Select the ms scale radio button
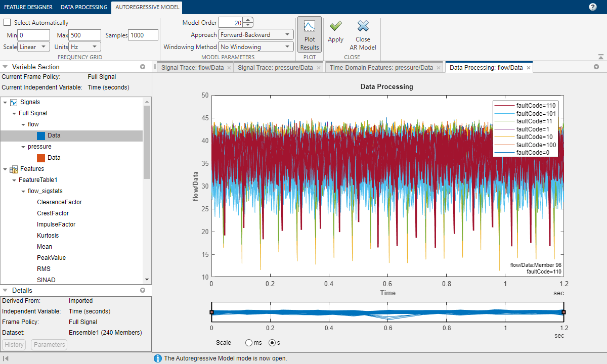Screen dimensions: 607x364 [249, 343]
